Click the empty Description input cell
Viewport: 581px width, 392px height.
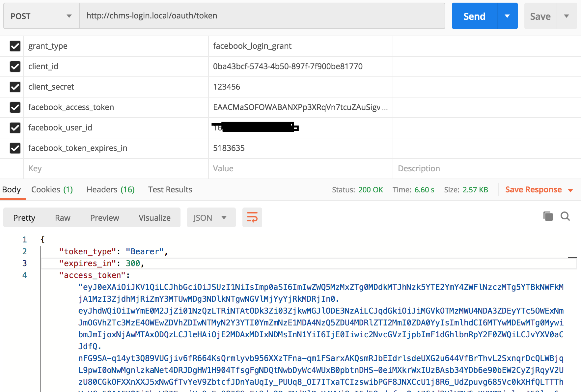(487, 169)
